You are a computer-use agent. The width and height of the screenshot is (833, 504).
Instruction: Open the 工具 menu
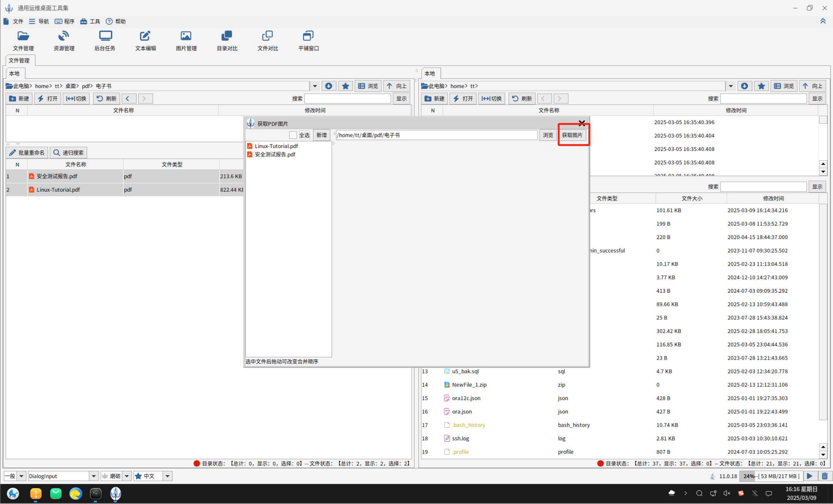coord(90,21)
